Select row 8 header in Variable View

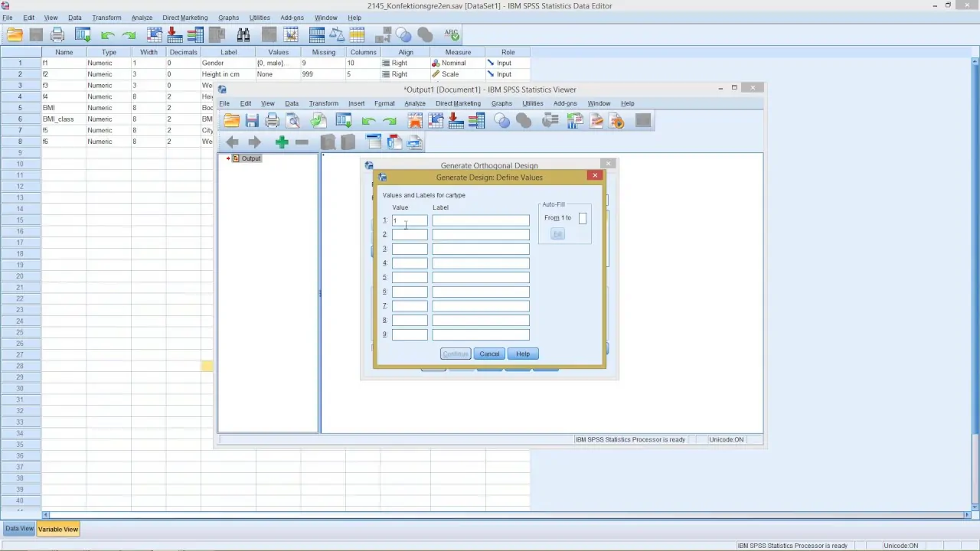point(21,142)
